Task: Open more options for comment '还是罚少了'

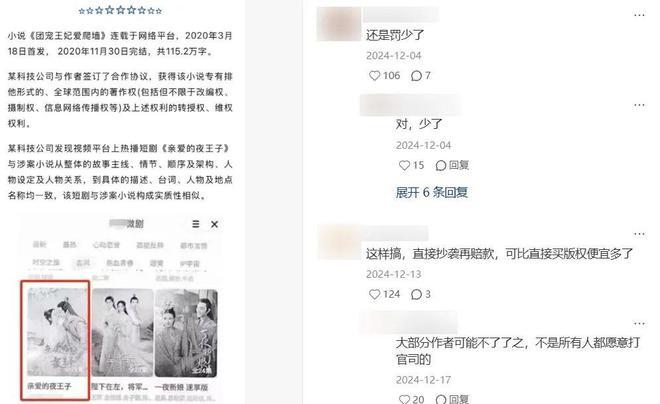Action: coord(639,15)
